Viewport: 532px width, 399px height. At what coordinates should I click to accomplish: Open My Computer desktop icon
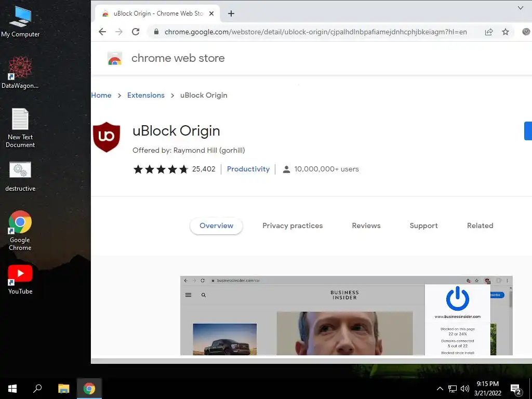point(20,22)
